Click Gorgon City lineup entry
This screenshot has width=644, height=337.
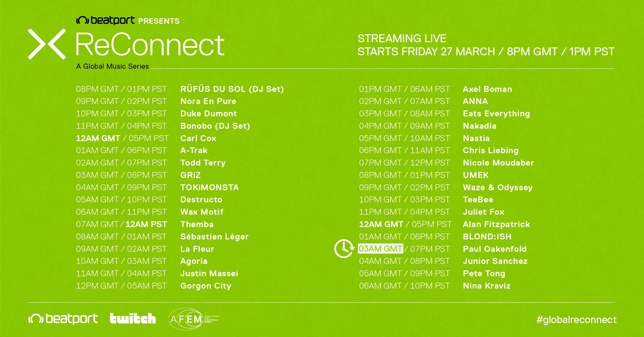(x=206, y=286)
